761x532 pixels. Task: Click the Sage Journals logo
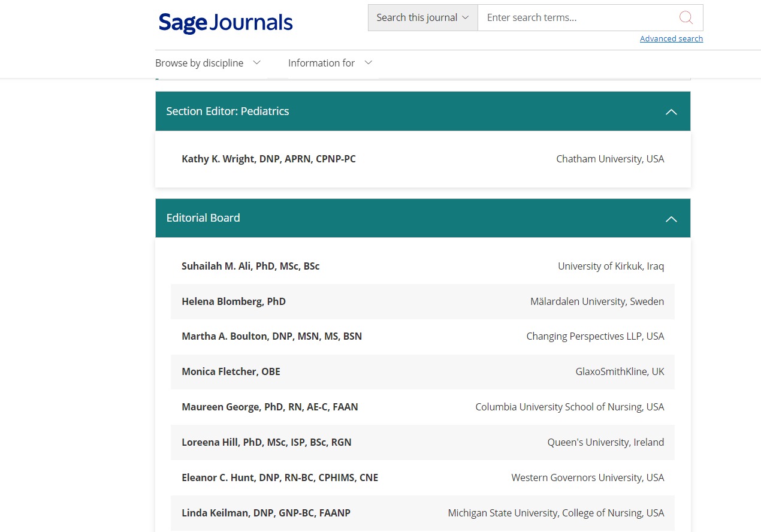pos(225,23)
